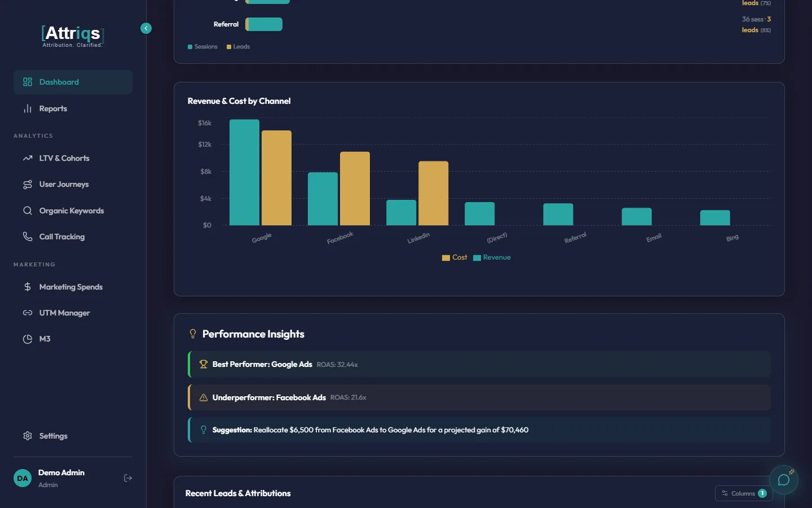
Task: Click the Marketing Spends dollar icon
Action: point(27,287)
